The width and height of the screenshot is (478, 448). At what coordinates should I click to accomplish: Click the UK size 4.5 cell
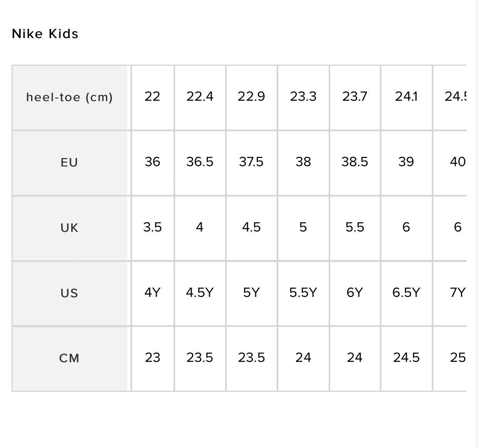[251, 228]
